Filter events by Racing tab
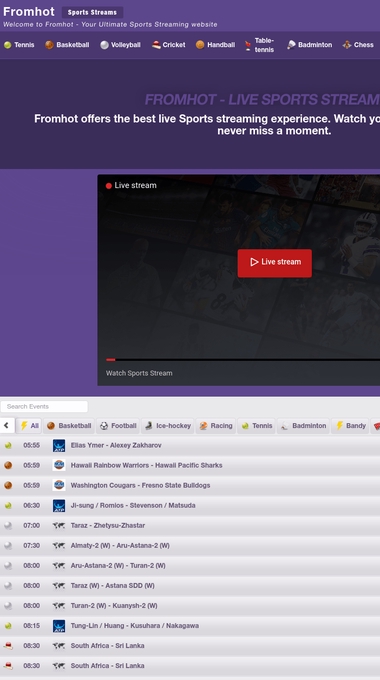This screenshot has height=680, width=380. (216, 426)
